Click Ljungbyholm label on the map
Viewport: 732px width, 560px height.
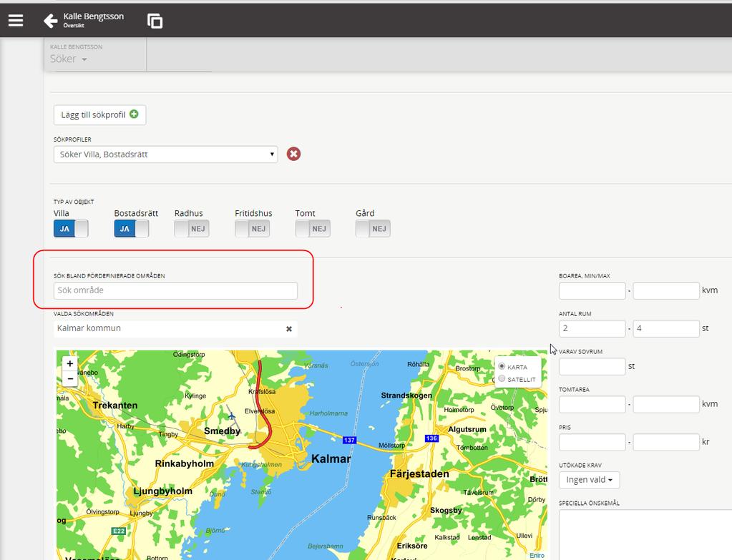(163, 491)
